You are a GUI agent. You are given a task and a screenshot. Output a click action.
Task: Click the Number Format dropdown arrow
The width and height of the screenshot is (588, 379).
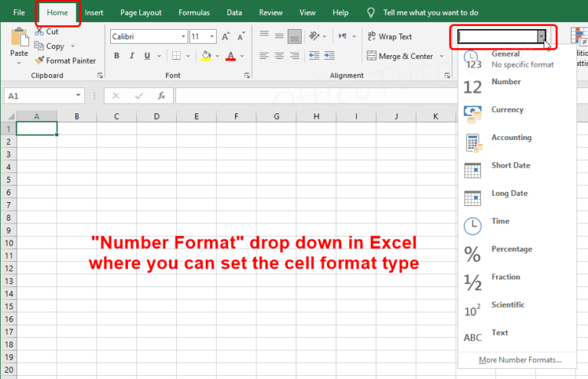542,36
